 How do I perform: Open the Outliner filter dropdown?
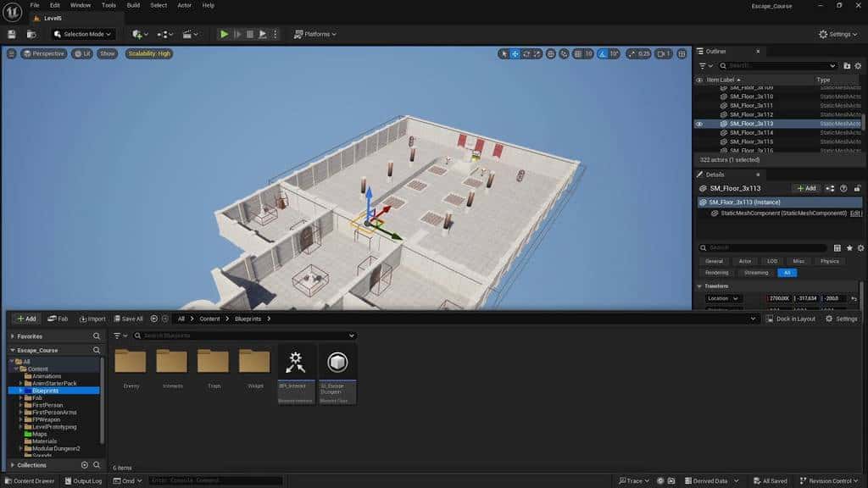tap(705, 66)
